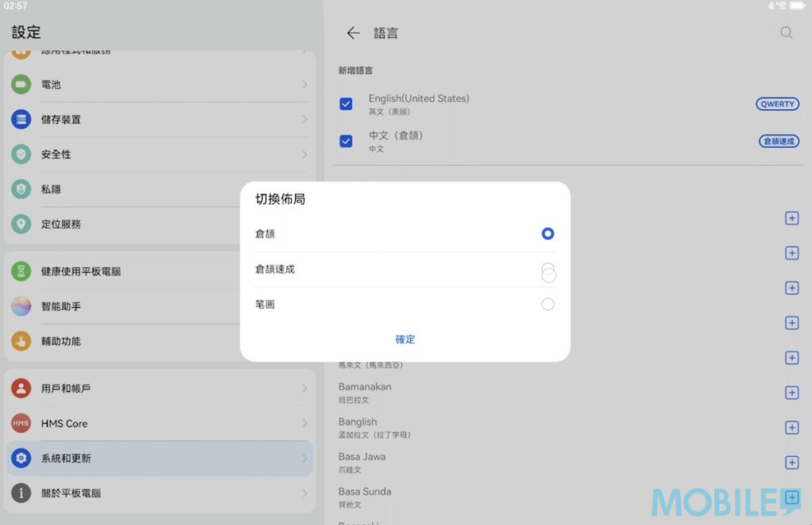This screenshot has height=525, width=812.
Task: Click the back arrow next to 語言
Action: tap(353, 33)
